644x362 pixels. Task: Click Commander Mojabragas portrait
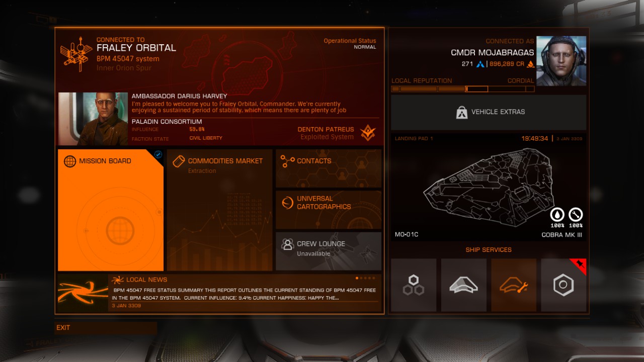561,61
